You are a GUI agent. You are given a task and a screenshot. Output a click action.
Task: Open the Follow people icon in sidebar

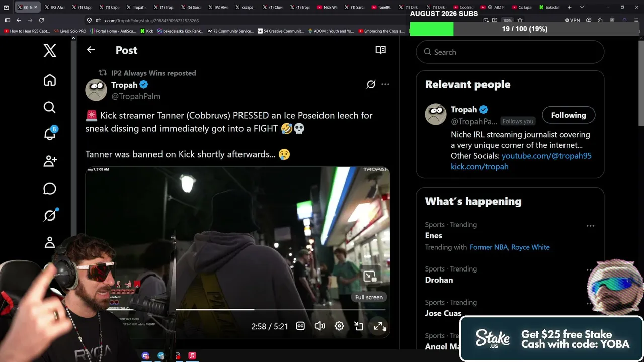[x=50, y=161]
